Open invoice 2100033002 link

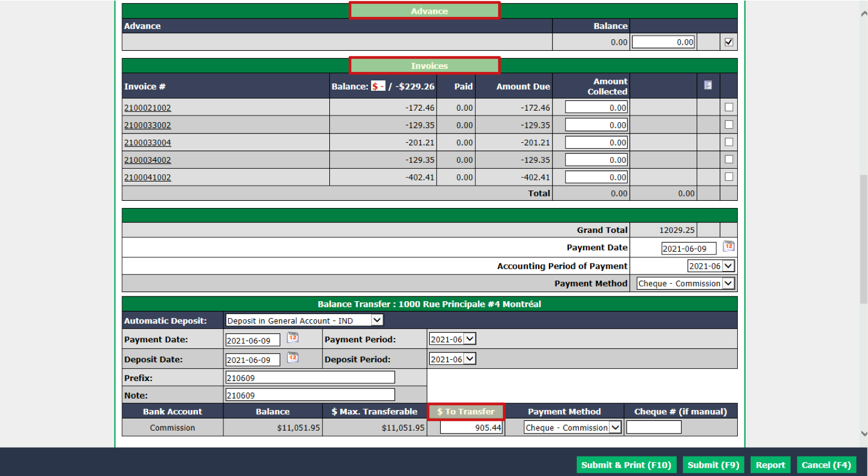click(148, 125)
